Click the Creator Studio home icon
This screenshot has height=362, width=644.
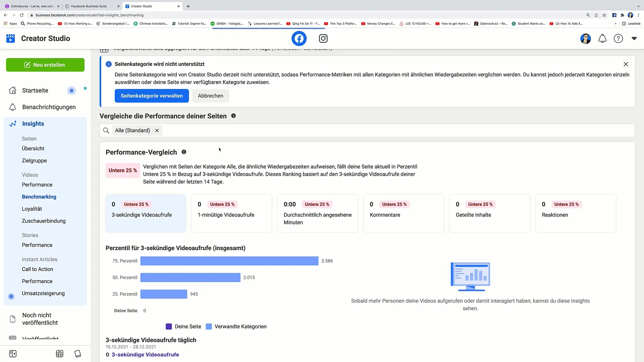[x=11, y=39]
